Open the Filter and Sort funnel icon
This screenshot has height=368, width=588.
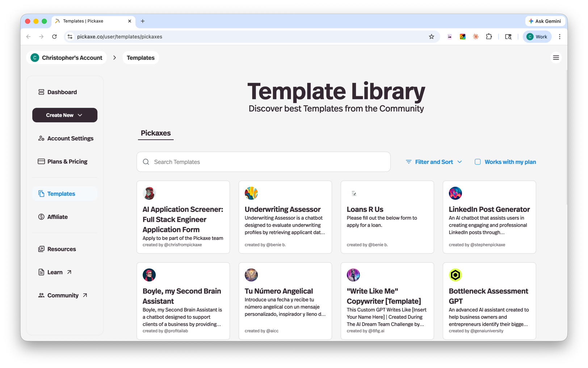(x=409, y=162)
